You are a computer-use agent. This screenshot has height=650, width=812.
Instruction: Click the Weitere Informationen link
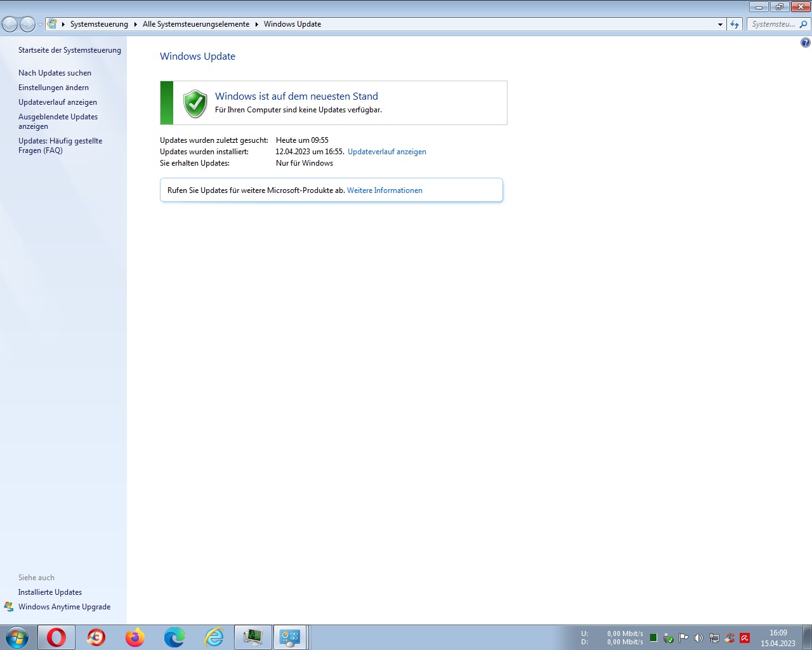tap(384, 190)
